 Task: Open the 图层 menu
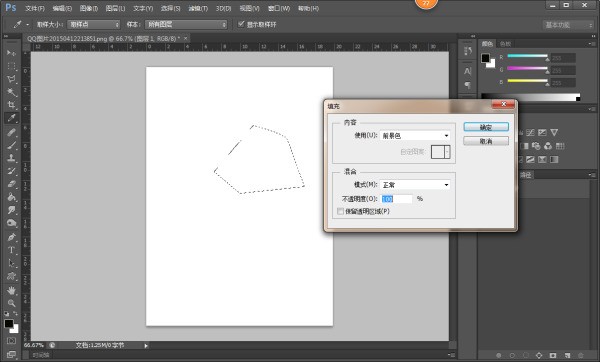(x=115, y=8)
